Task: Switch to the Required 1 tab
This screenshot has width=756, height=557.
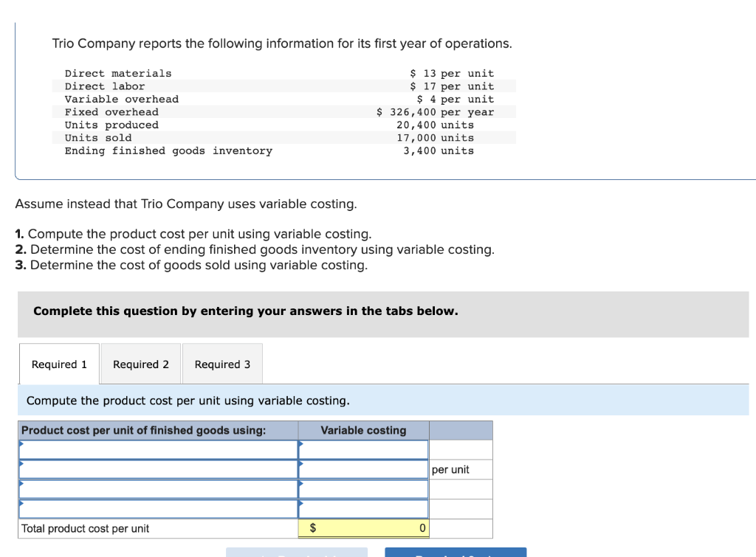Action: click(x=58, y=363)
